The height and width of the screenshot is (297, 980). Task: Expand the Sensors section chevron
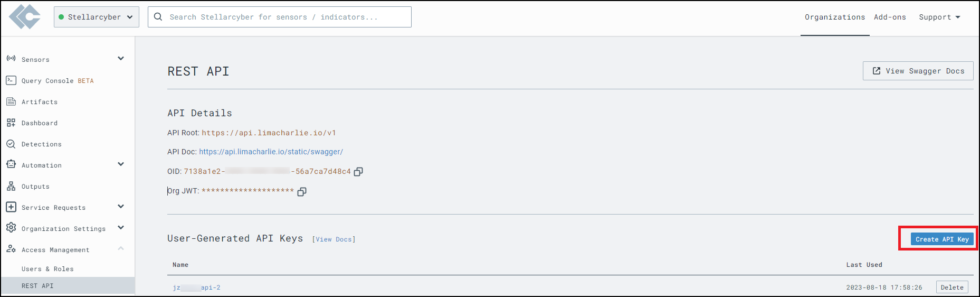[x=121, y=59]
